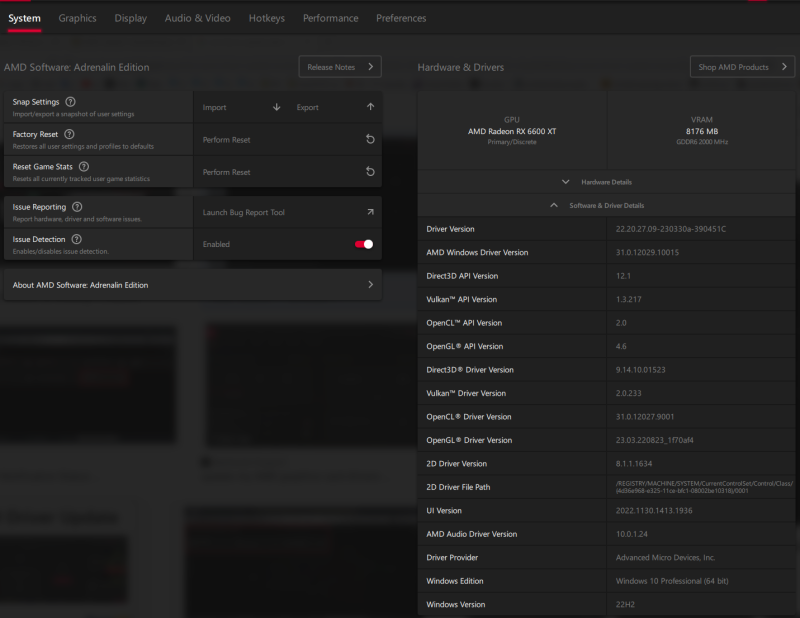Click the About row chevron arrow
This screenshot has width=800, height=618.
click(370, 285)
